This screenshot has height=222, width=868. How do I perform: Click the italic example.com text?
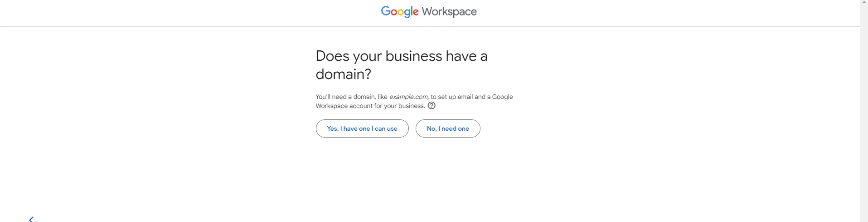(x=408, y=97)
